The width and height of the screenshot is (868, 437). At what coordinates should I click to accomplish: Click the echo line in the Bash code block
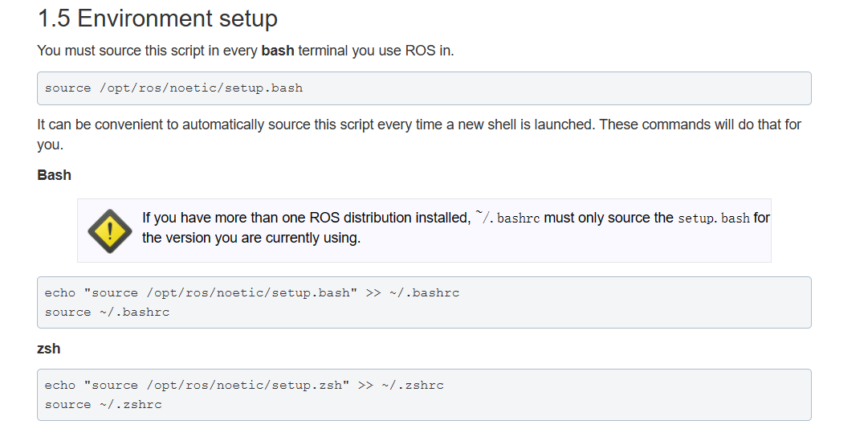click(251, 293)
